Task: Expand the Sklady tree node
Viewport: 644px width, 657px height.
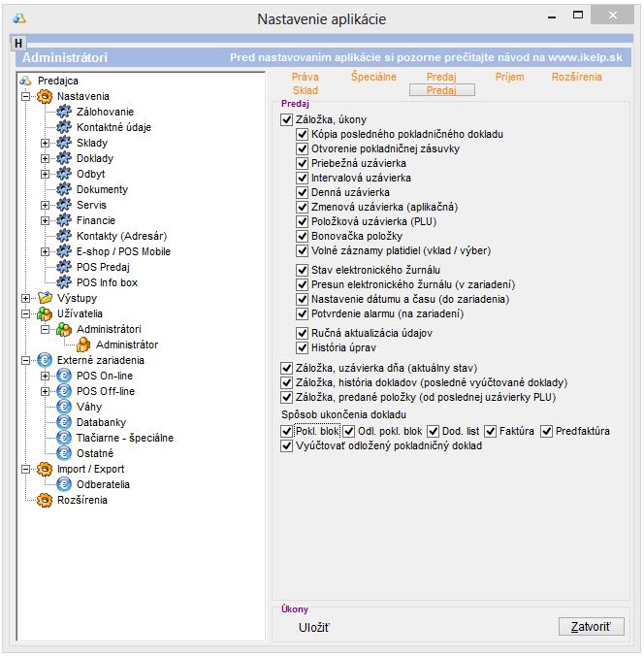Action: (45, 144)
